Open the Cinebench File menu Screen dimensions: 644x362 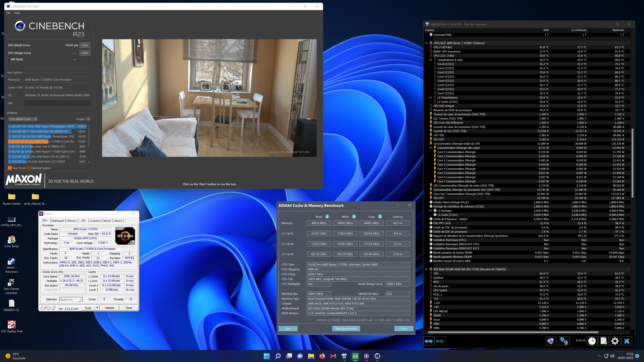pos(8,13)
